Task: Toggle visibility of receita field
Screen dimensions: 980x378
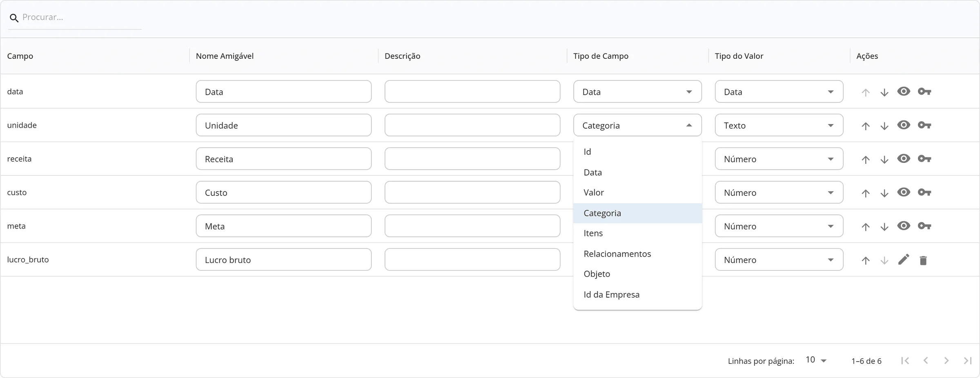Action: (x=904, y=158)
